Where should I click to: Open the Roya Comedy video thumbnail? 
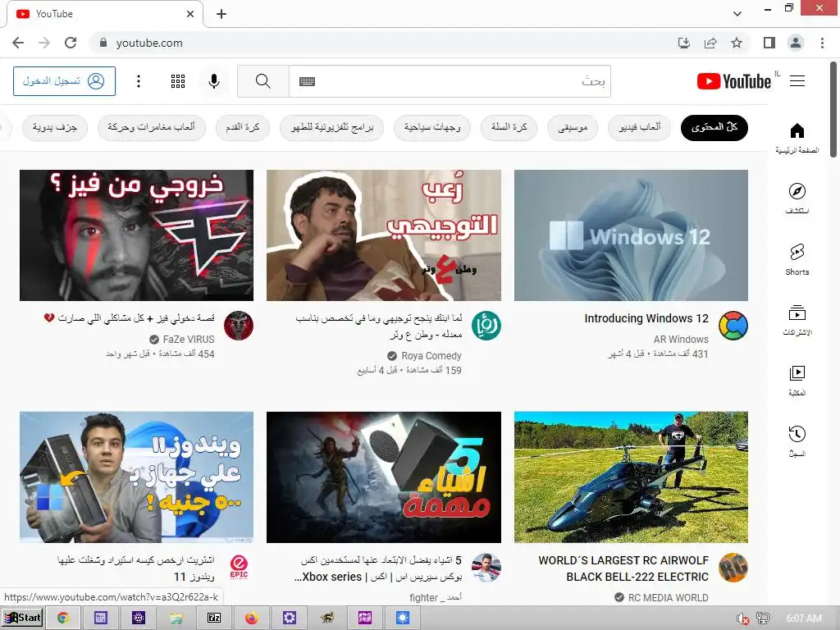pyautogui.click(x=384, y=235)
